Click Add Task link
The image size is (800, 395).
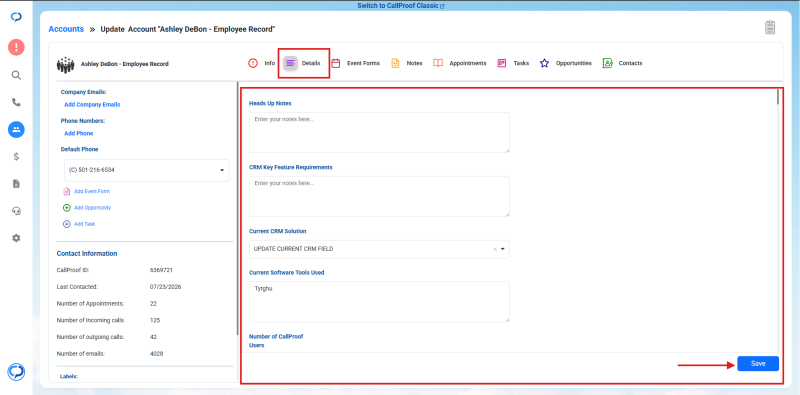(84, 224)
